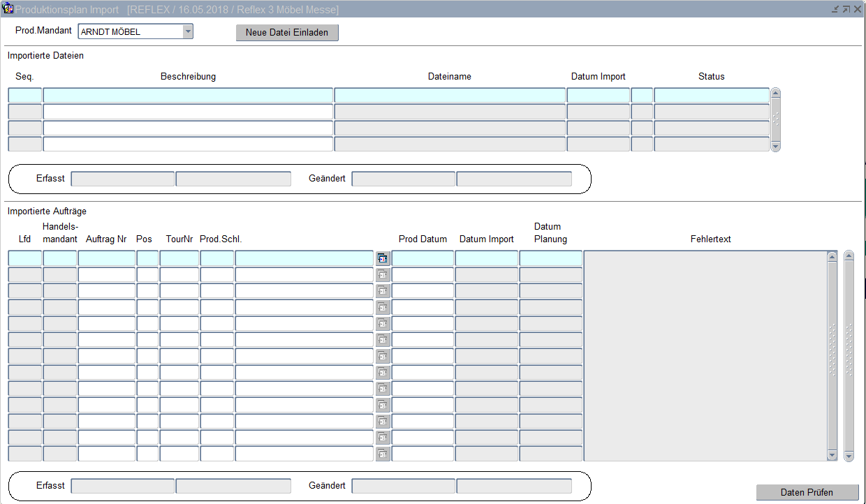Click the editor icon in the second order row

(x=383, y=275)
